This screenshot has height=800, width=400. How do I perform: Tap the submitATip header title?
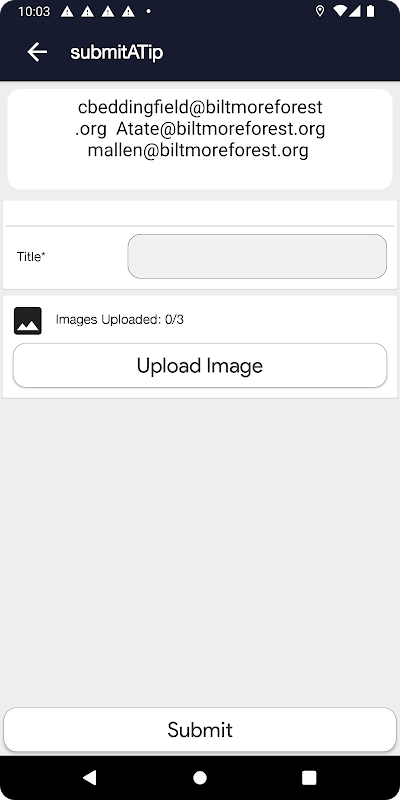click(x=117, y=52)
